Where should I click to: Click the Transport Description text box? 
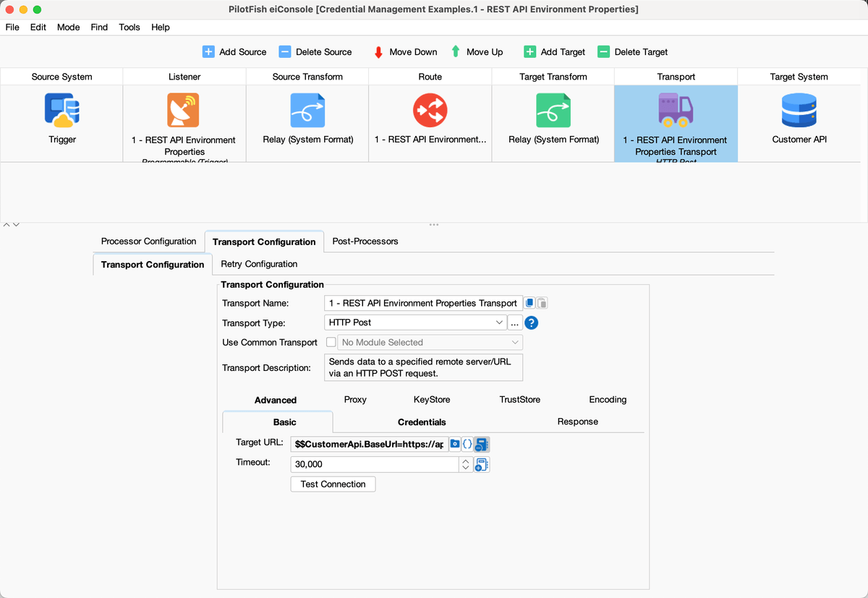point(424,367)
